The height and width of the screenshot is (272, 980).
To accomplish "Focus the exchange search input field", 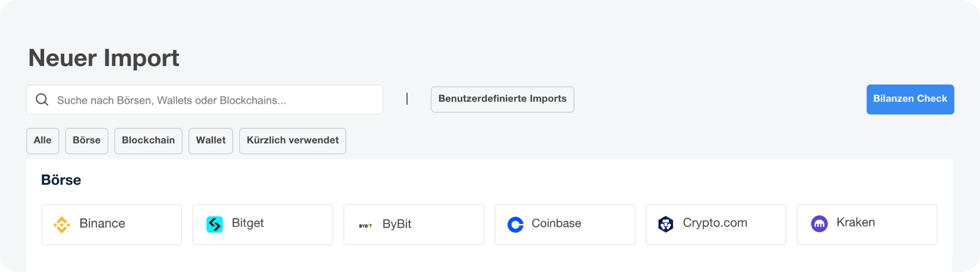I will point(205,100).
